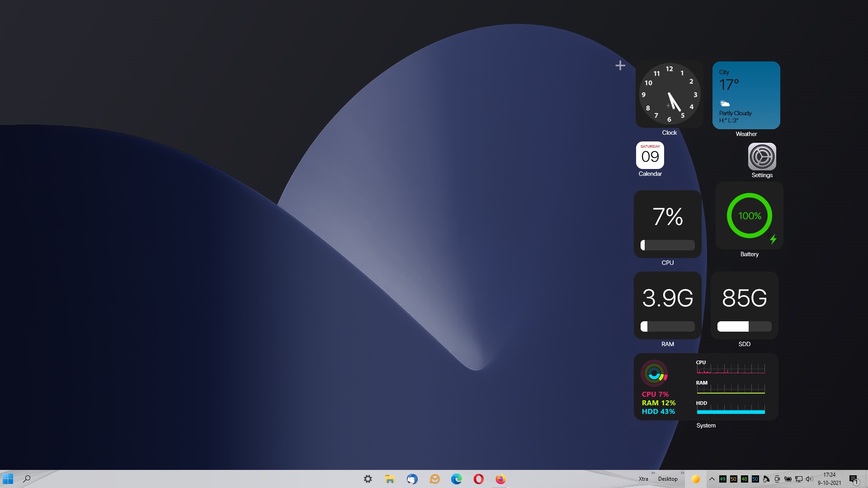Click the yellow sun weather tray icon
This screenshot has height=488, width=868.
click(x=696, y=479)
